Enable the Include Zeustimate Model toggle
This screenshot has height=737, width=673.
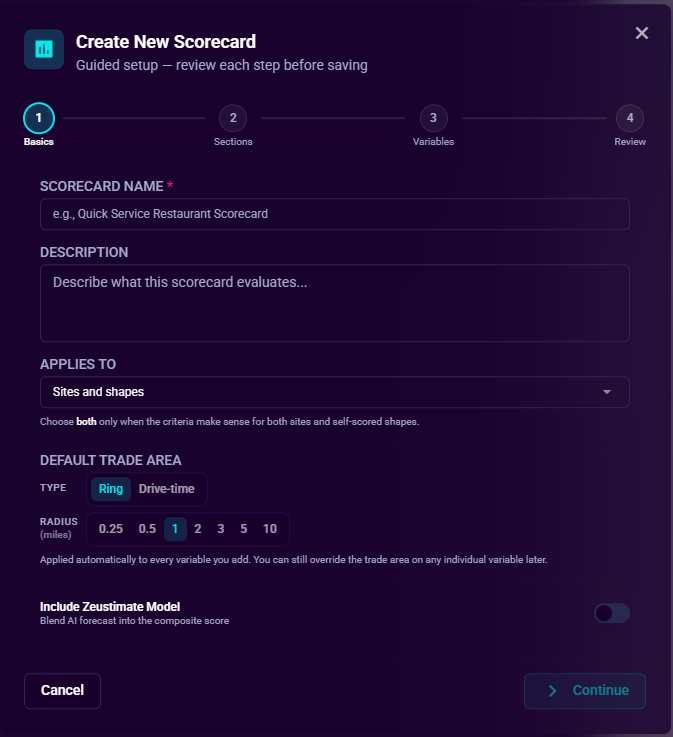tap(611, 613)
